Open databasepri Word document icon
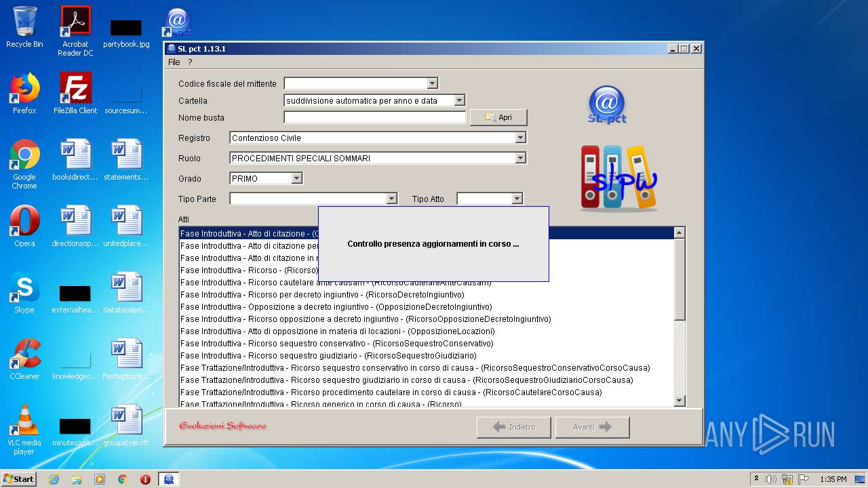Screen dimensions: 868x488 [126, 293]
